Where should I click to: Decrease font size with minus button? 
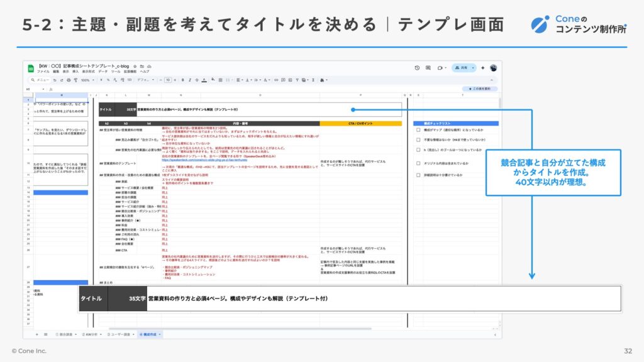161,80
